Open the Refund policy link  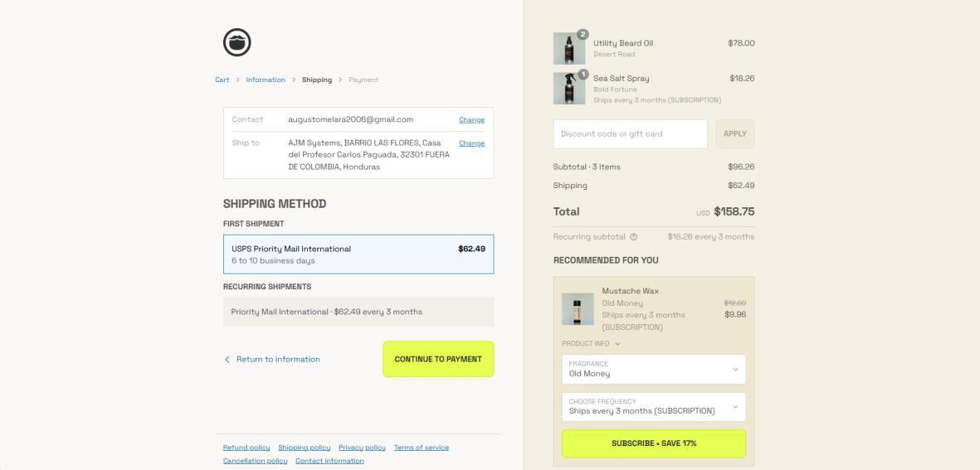click(246, 448)
